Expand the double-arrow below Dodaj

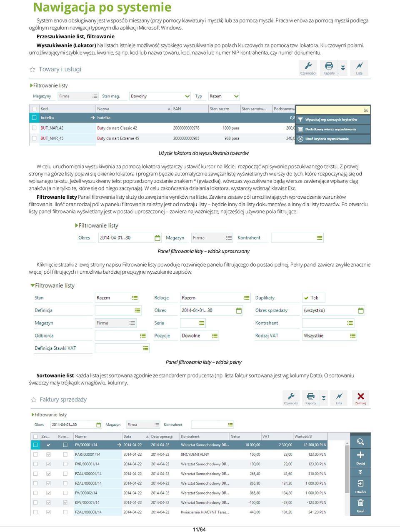(x=360, y=472)
